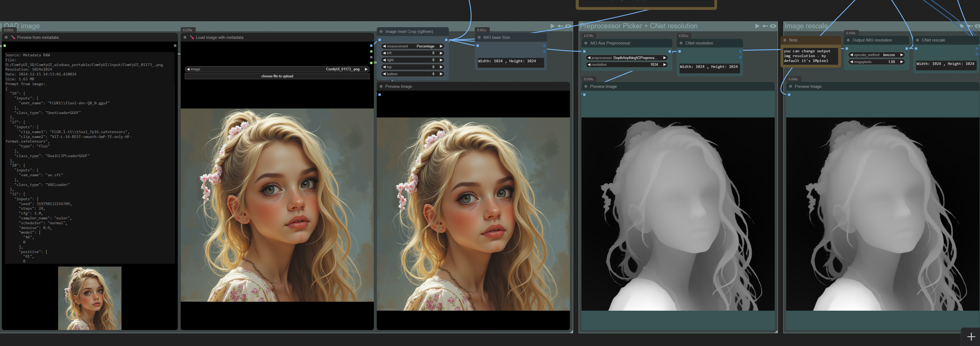
Task: Click loaded portrait in Load image with metadata node
Action: pyautogui.click(x=277, y=205)
